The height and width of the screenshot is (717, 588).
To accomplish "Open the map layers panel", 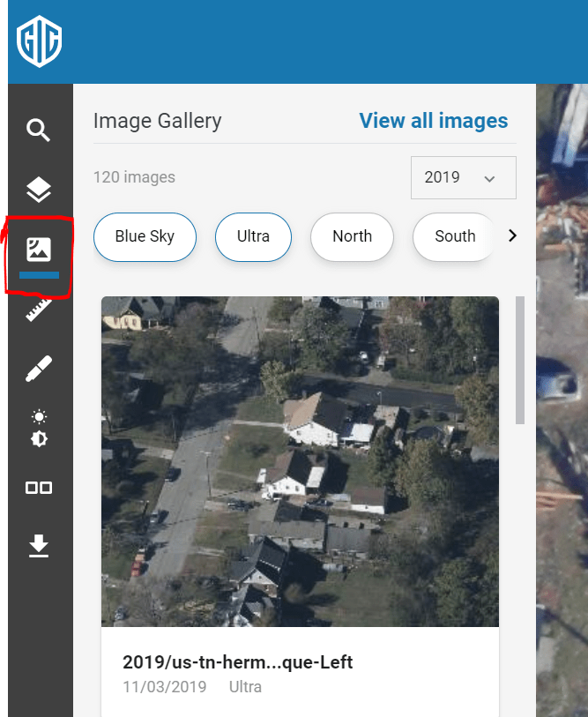I will pos(39,190).
